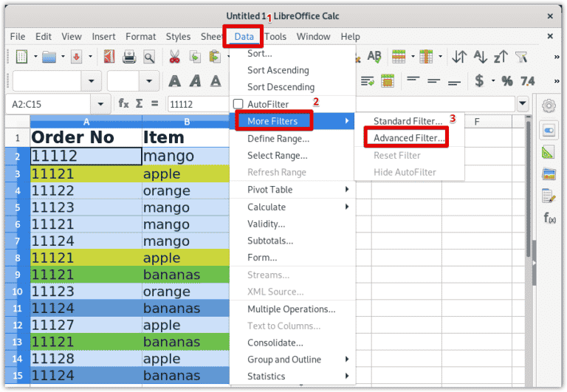
Task: Toggle the Bold formatting button
Action: click(x=175, y=81)
